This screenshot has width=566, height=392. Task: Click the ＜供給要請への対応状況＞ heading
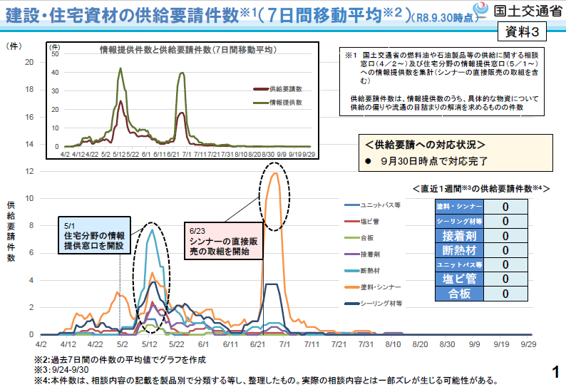[425, 145]
